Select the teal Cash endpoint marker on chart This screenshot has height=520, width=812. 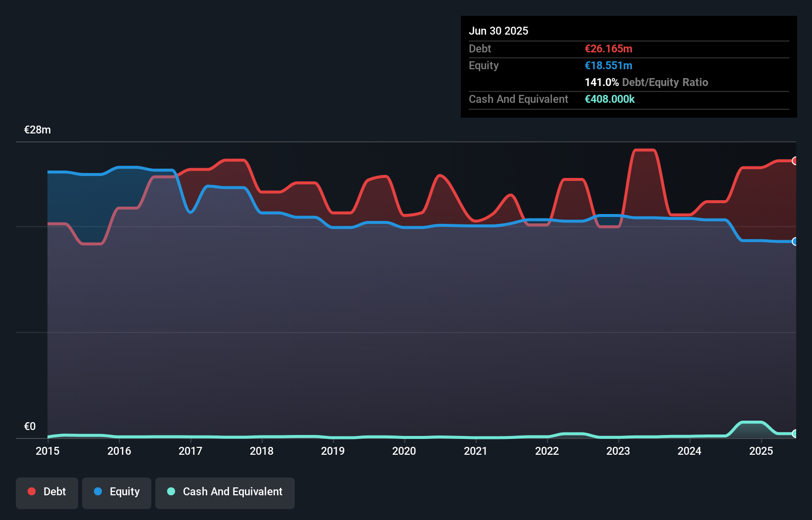tap(794, 433)
